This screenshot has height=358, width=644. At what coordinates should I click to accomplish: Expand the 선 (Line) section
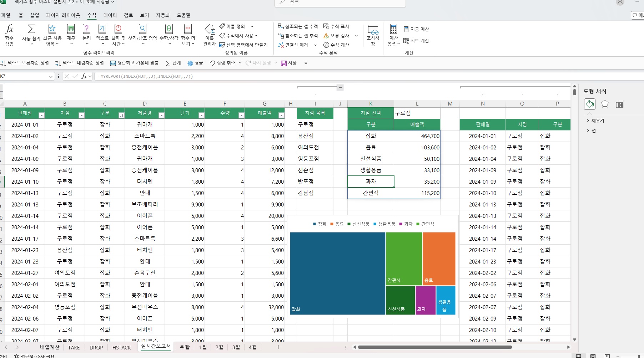click(592, 131)
